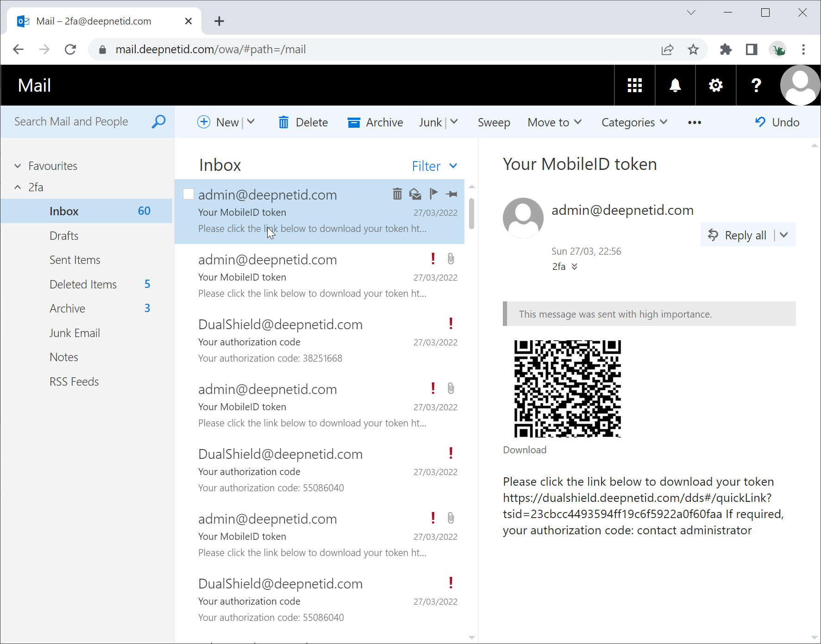Open the Move to dropdown
This screenshot has width=821, height=644.
(554, 123)
